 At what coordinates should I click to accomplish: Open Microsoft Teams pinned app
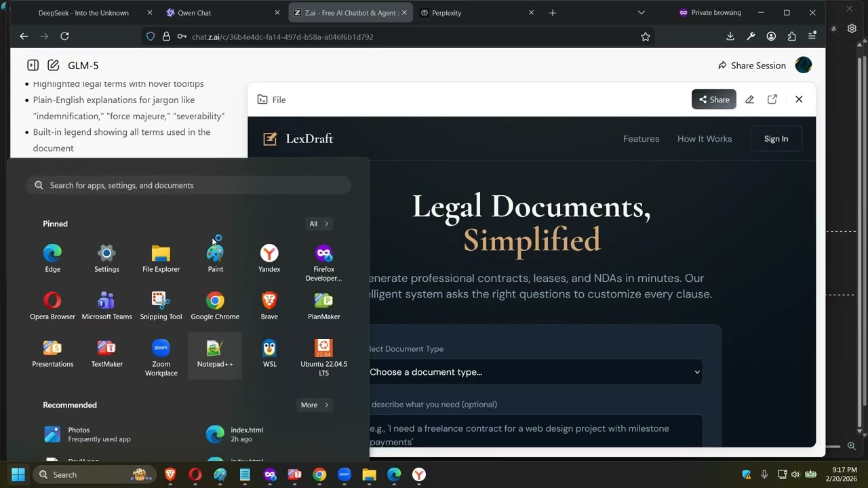point(106,306)
